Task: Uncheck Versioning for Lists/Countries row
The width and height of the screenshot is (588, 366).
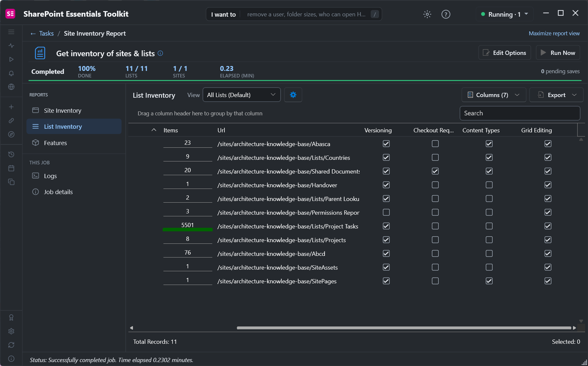Action: (386, 158)
